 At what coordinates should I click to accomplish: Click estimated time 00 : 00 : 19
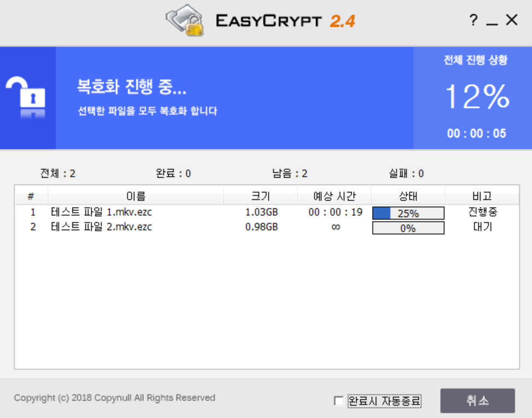point(335,212)
